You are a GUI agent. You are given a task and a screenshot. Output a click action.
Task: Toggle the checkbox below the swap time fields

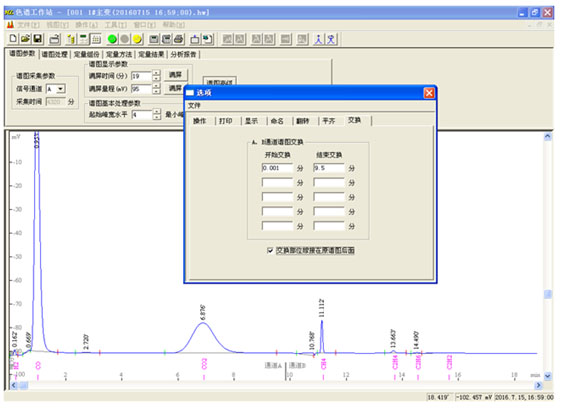(x=270, y=250)
